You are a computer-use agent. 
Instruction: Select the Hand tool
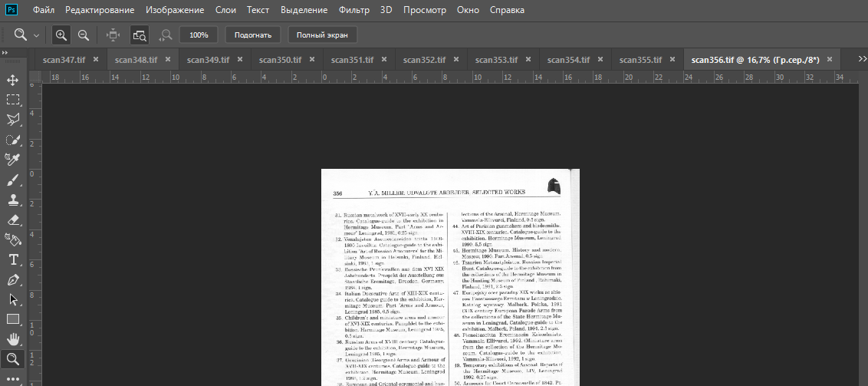[x=13, y=339]
